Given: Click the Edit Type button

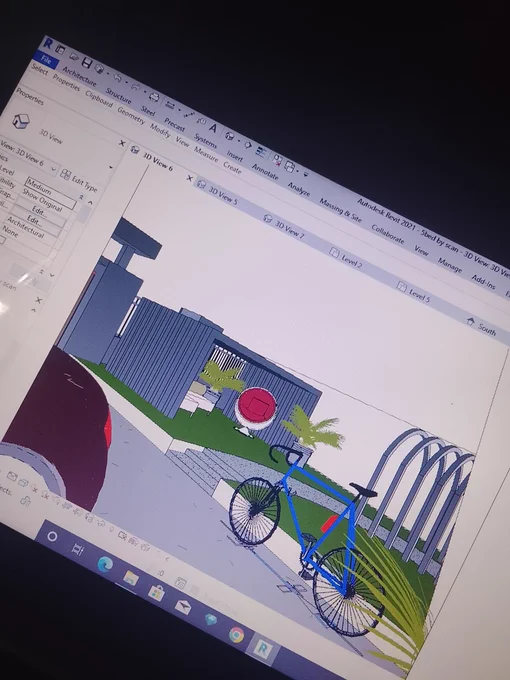Looking at the screenshot, I should click(79, 180).
